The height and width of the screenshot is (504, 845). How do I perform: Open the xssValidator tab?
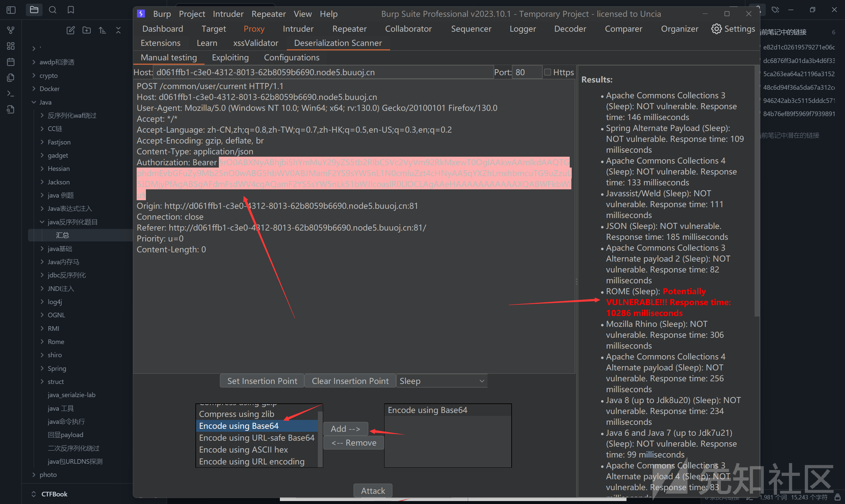coord(255,43)
